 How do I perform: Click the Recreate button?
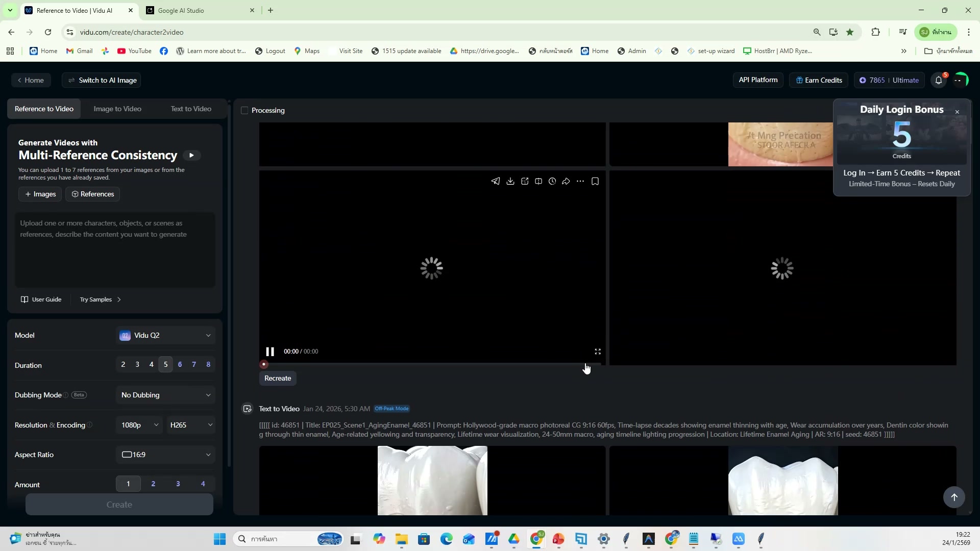(x=278, y=378)
